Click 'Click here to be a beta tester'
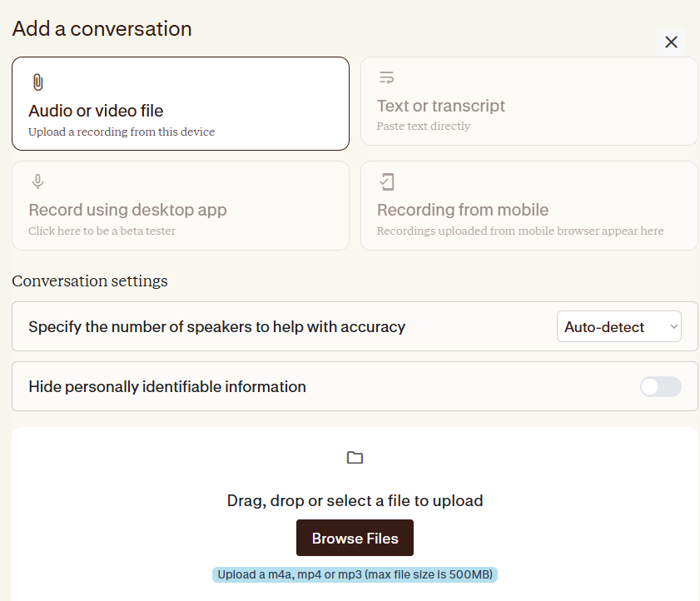700x601 pixels. point(102,231)
